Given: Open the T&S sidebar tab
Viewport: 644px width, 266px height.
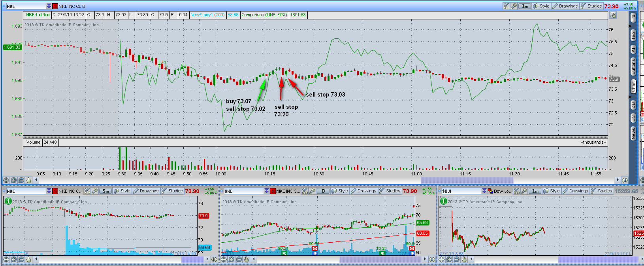Looking at the screenshot, I should click(633, 35).
